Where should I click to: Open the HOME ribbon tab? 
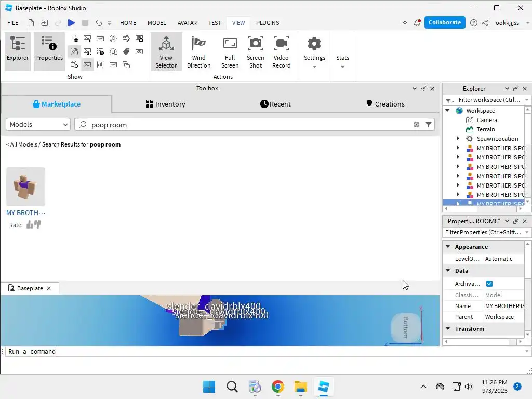pos(128,23)
